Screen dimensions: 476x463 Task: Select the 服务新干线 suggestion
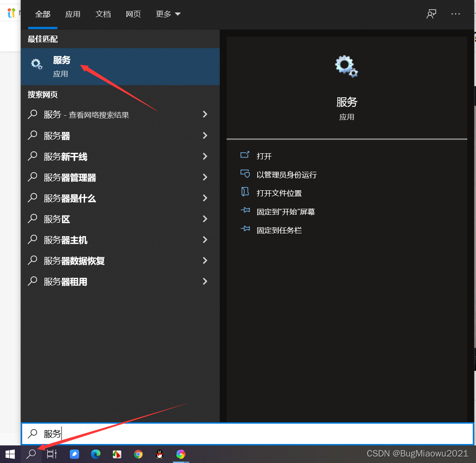tap(120, 156)
